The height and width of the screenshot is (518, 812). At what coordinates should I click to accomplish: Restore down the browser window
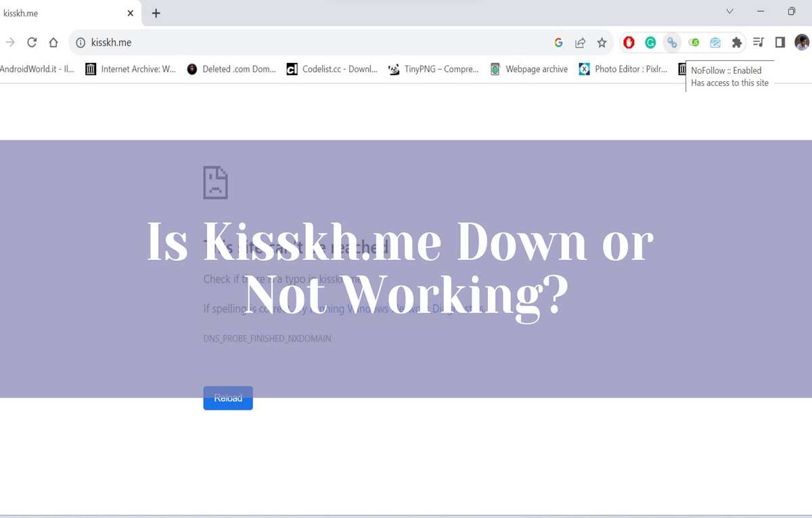point(791,12)
